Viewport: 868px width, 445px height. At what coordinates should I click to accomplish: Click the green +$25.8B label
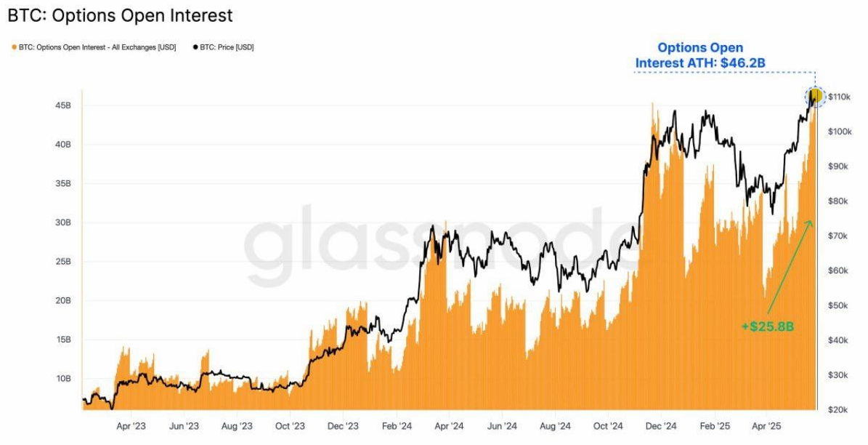pyautogui.click(x=767, y=326)
